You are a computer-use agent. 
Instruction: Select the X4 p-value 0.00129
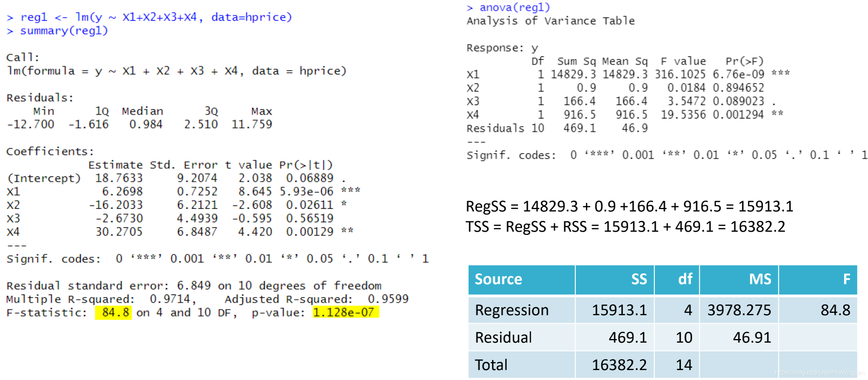[309, 231]
